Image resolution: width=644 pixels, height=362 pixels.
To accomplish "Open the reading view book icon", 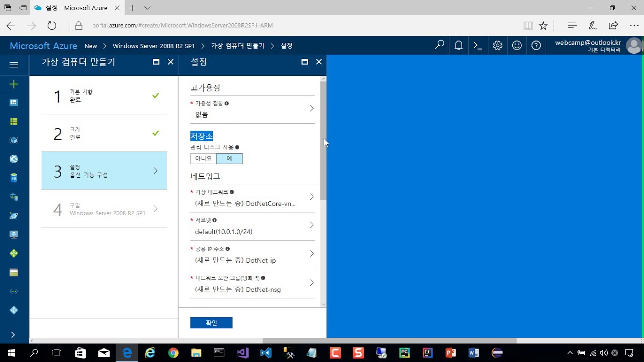I will point(528,25).
